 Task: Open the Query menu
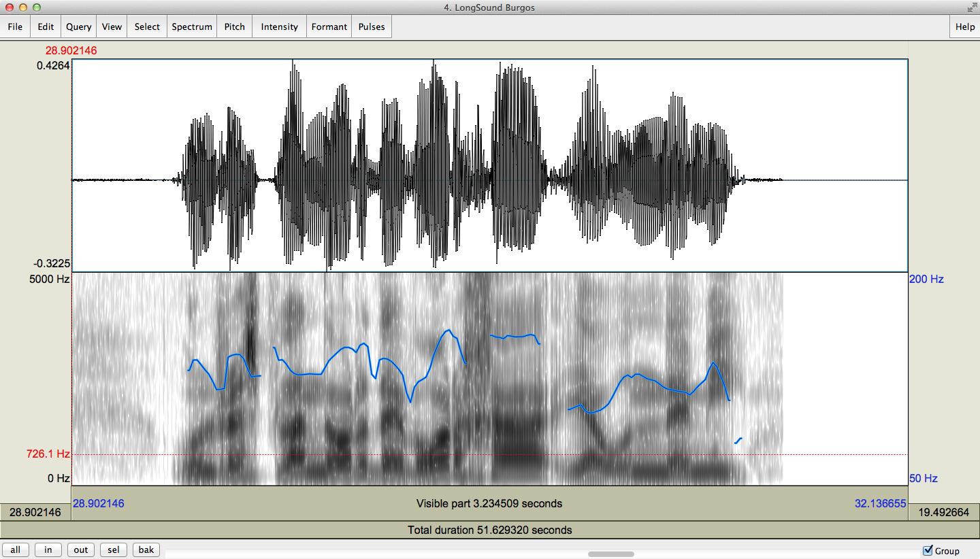pyautogui.click(x=79, y=27)
